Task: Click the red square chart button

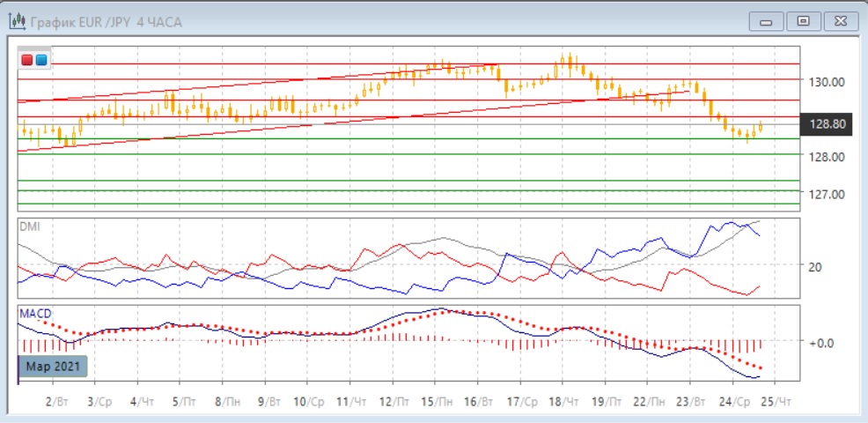Action: tap(27, 60)
